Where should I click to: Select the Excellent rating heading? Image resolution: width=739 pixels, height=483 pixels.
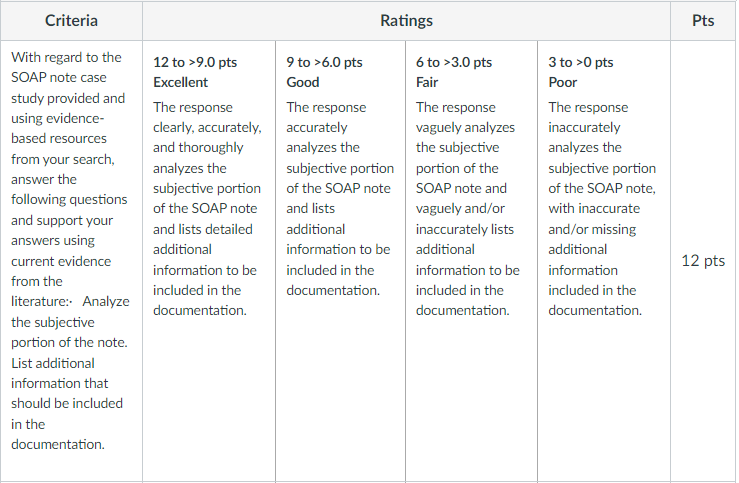(x=181, y=82)
